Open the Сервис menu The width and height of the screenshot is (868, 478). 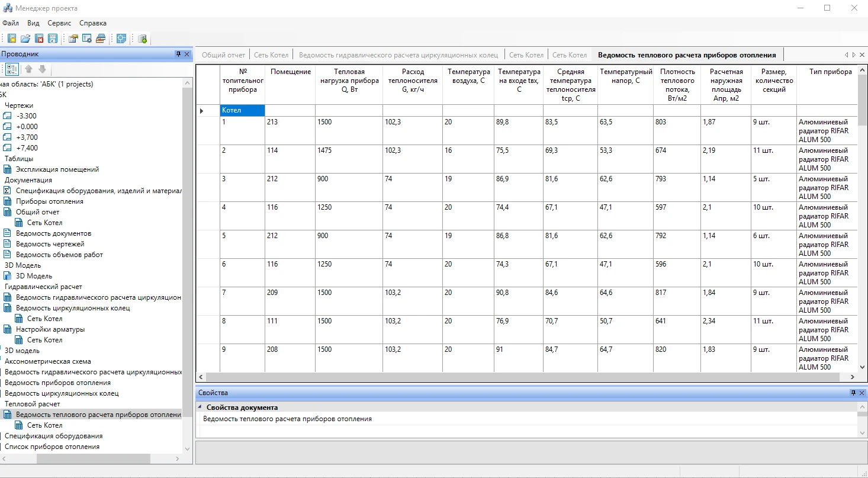pos(59,23)
